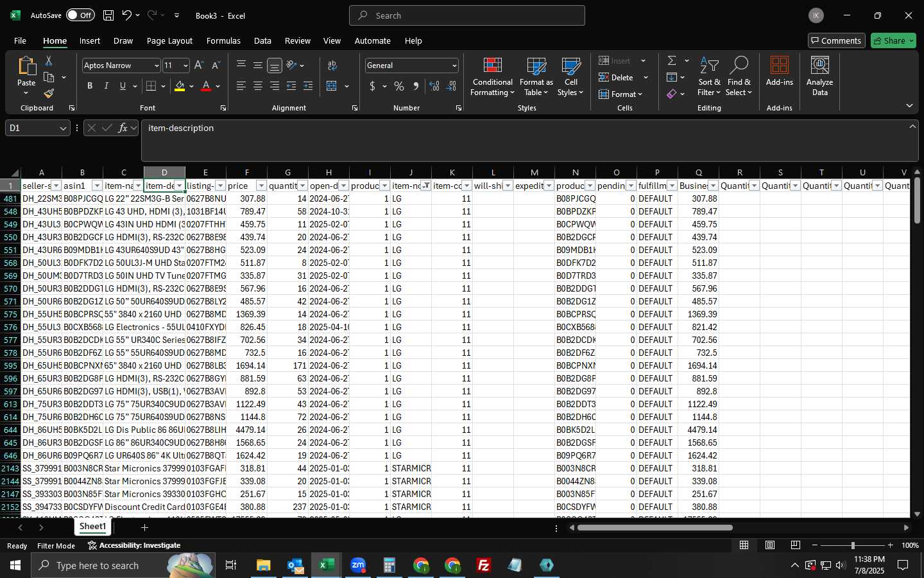Click the Delete cells button
924x578 pixels.
pos(617,77)
